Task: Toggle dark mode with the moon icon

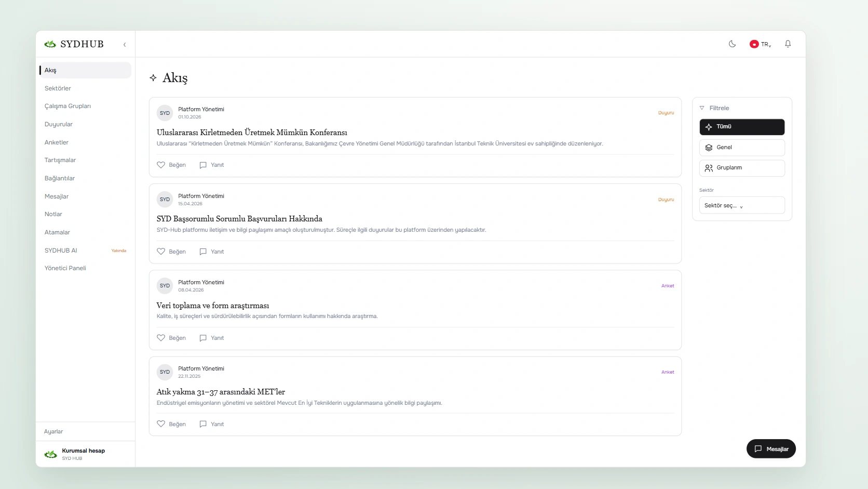Action: coord(732,44)
